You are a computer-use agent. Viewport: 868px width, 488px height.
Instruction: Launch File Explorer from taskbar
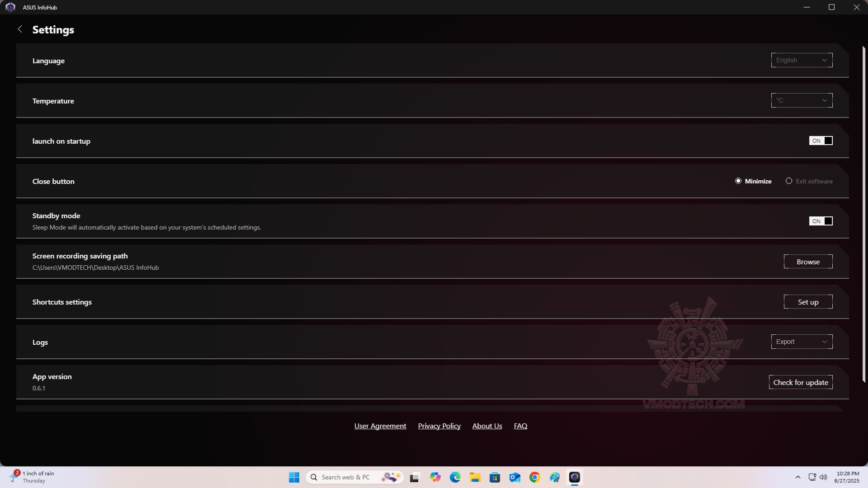pyautogui.click(x=475, y=477)
